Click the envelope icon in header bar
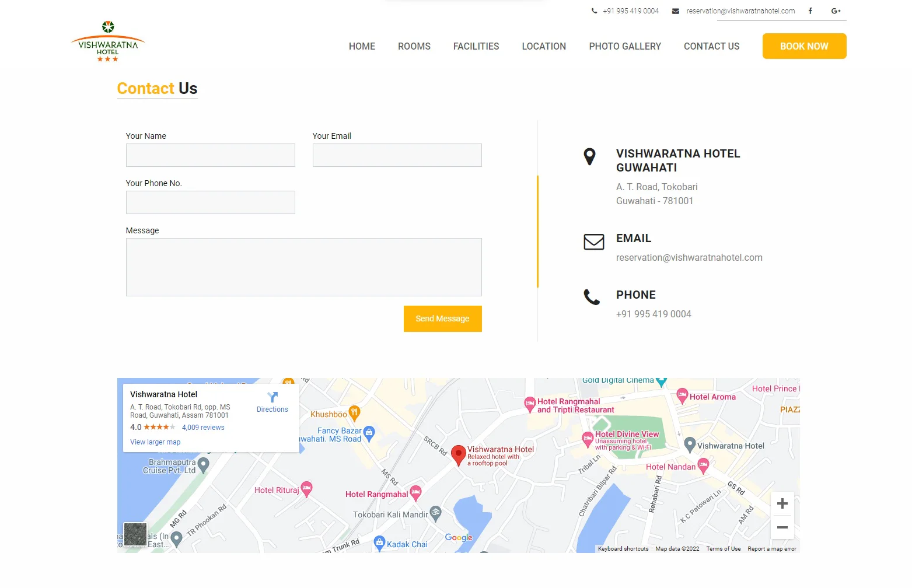 point(675,11)
